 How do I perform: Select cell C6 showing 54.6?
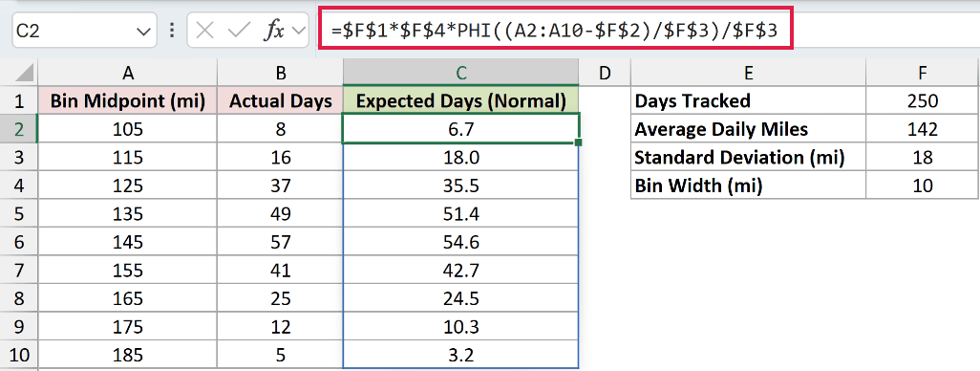coord(460,242)
